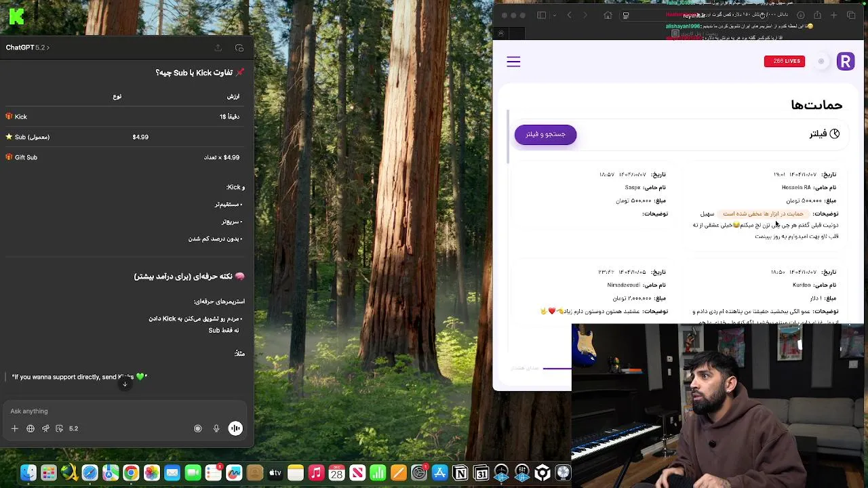Open Mail from the Dock
This screenshot has height=488, width=868.
point(172,472)
